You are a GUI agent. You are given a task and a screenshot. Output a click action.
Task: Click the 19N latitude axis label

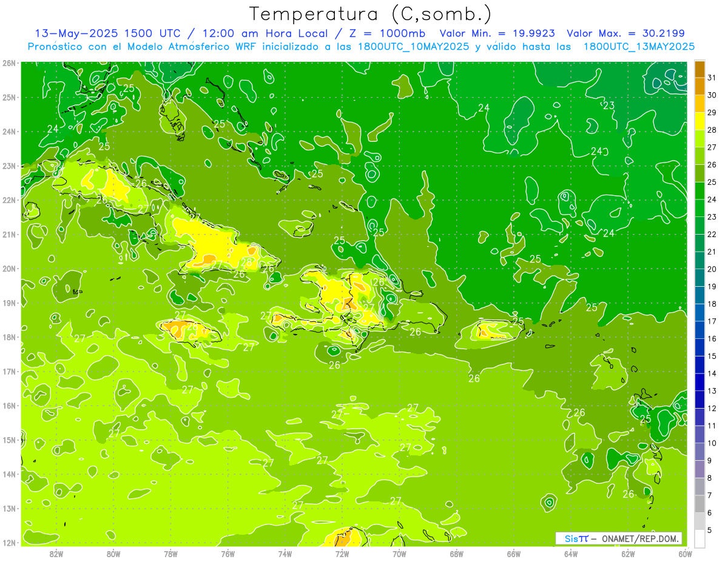pos(9,303)
